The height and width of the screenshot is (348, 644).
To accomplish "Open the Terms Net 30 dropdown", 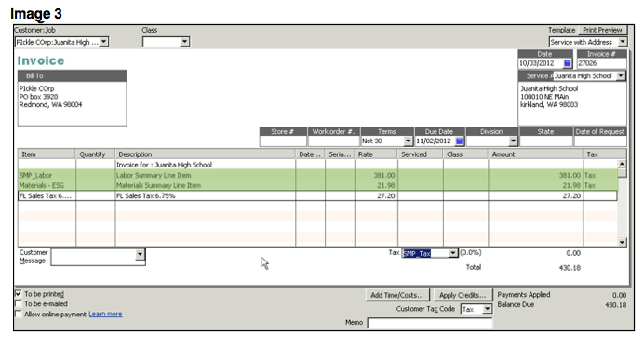I will 408,141.
